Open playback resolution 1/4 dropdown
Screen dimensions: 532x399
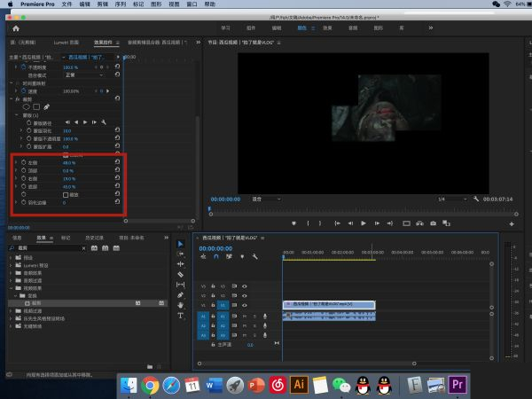point(452,199)
